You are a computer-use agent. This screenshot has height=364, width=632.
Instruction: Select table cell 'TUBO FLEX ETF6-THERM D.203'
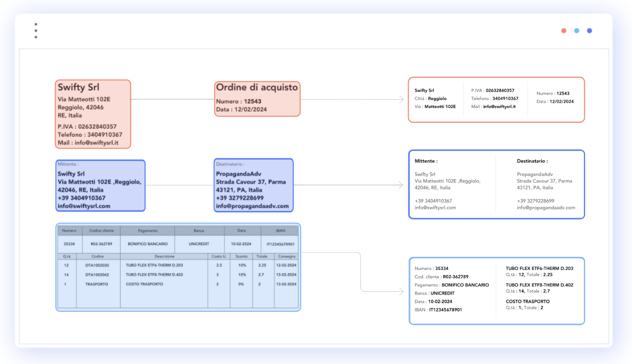[154, 265]
